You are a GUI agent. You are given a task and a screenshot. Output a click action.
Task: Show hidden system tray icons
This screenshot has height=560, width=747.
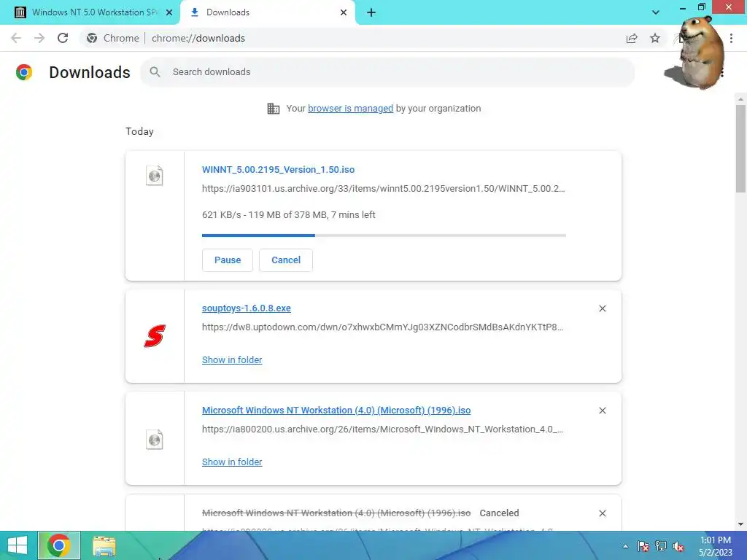625,546
